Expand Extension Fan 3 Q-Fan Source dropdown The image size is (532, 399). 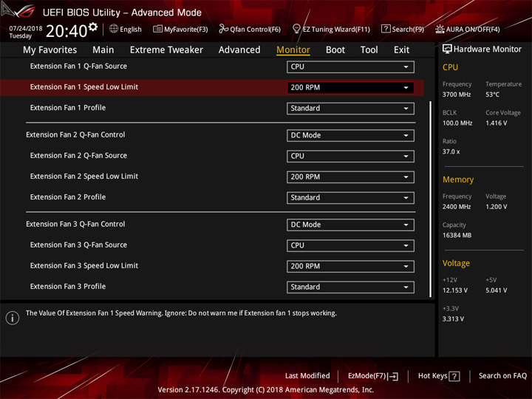(x=350, y=245)
